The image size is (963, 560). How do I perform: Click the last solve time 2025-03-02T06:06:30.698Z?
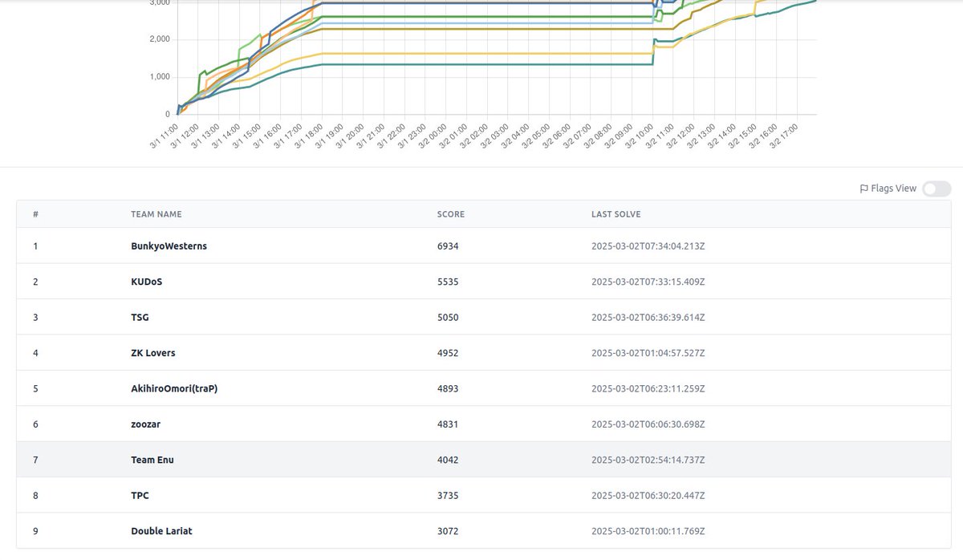tap(648, 424)
